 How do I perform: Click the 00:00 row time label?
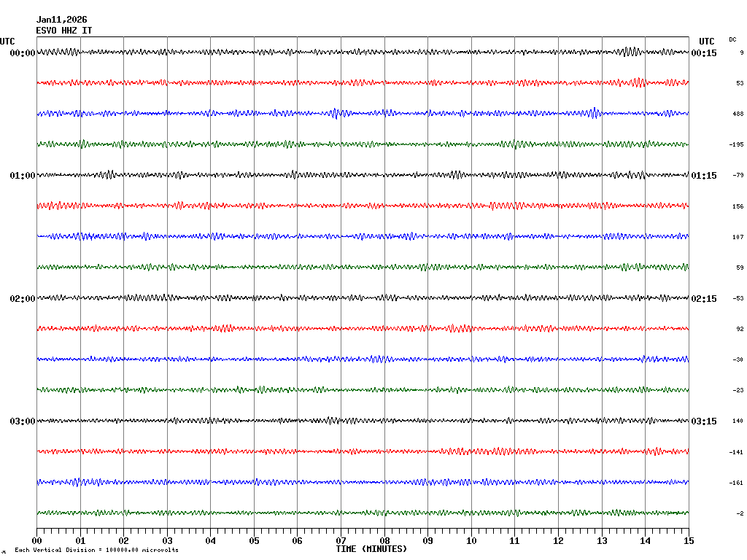(22, 53)
